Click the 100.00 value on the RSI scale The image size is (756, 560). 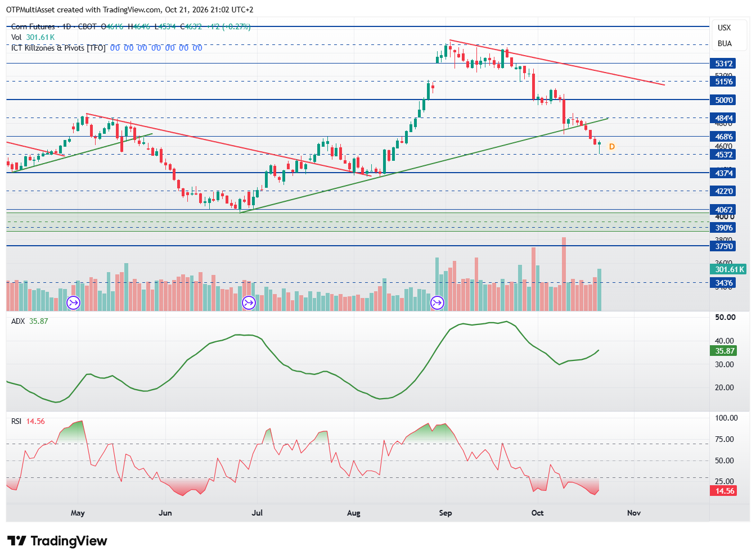pos(726,418)
